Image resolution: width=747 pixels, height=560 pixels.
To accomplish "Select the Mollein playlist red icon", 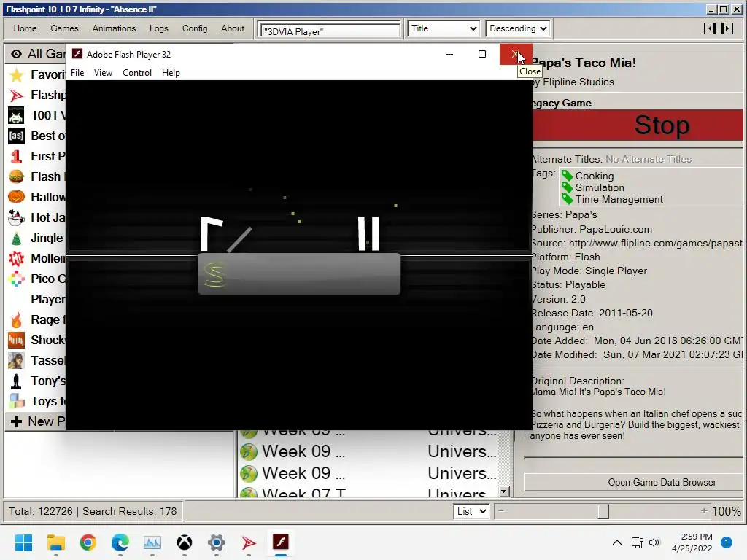I will (x=16, y=259).
